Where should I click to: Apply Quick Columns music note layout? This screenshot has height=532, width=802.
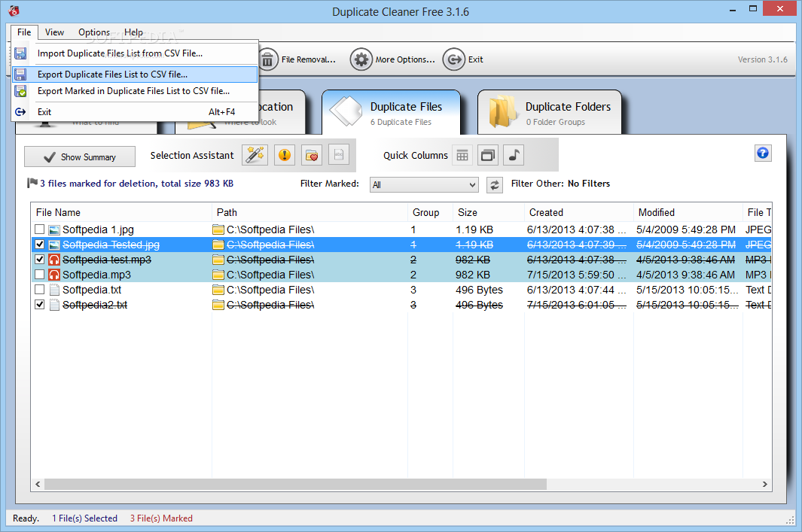pyautogui.click(x=514, y=155)
